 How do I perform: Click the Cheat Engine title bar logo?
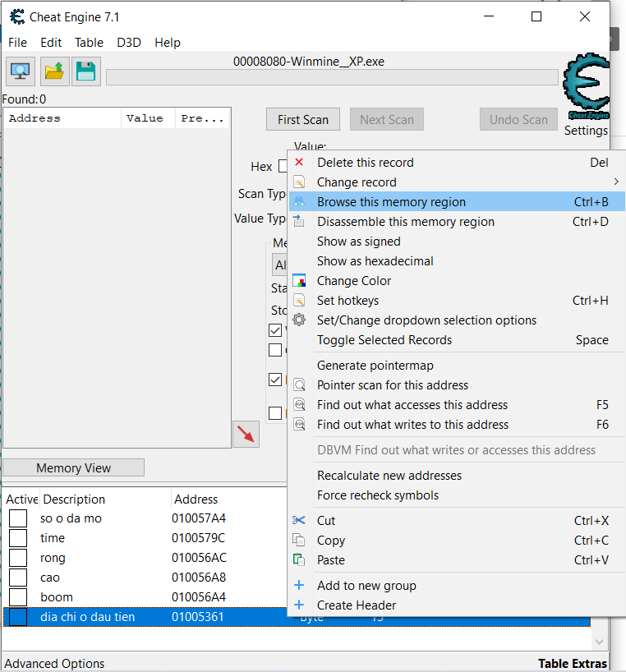pyautogui.click(x=17, y=16)
